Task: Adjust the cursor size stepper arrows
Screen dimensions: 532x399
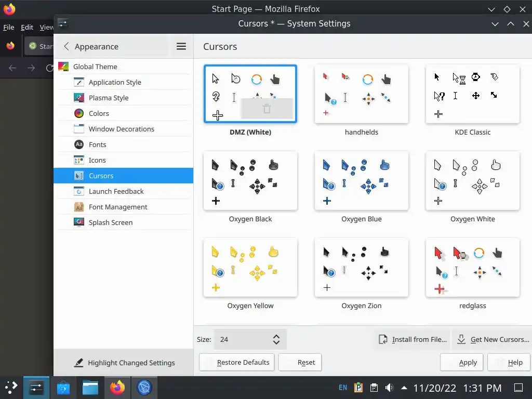Action: pyautogui.click(x=276, y=339)
